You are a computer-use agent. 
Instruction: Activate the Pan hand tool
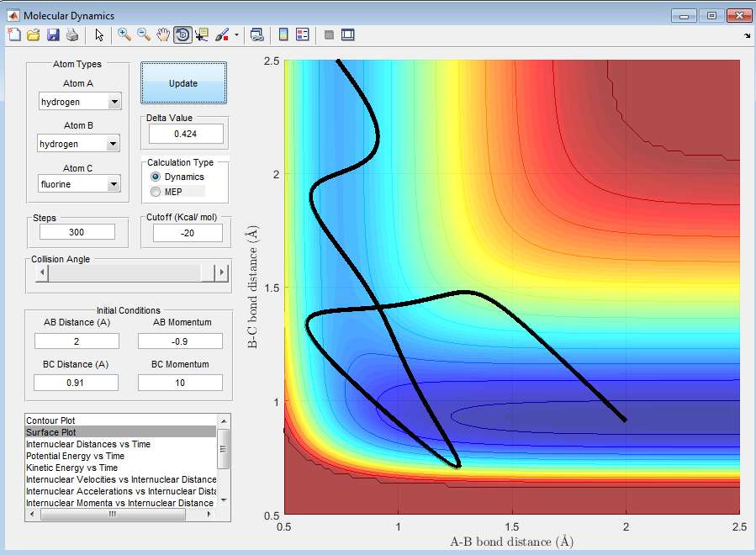163,34
